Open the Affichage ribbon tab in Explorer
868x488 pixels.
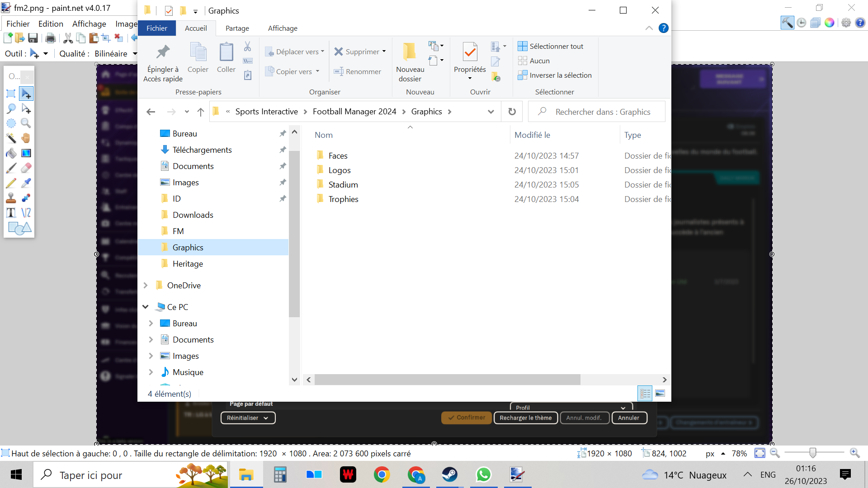click(x=283, y=28)
